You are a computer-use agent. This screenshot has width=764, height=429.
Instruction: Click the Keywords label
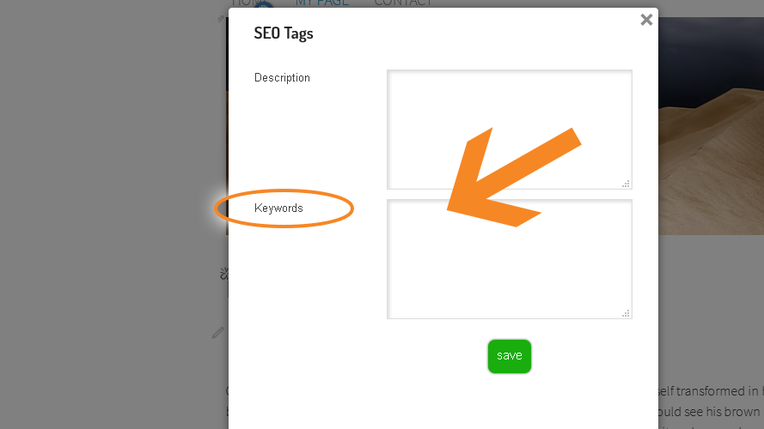point(278,208)
